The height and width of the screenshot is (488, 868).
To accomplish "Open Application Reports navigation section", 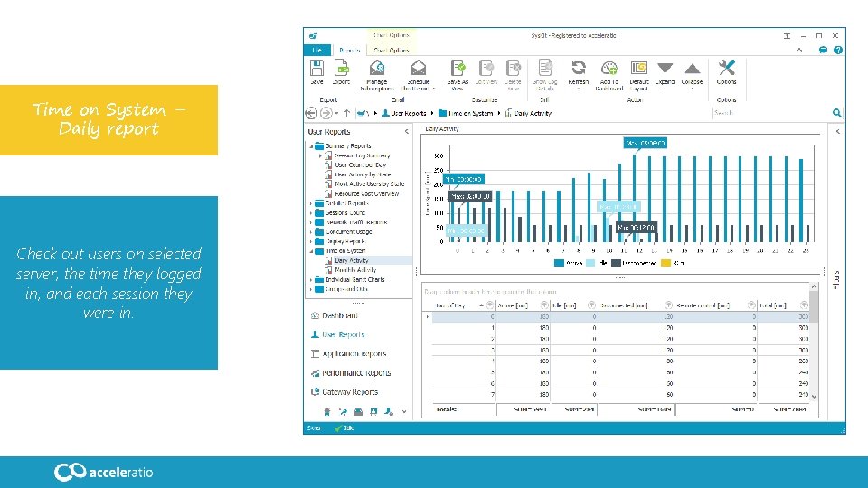I will [x=348, y=353].
